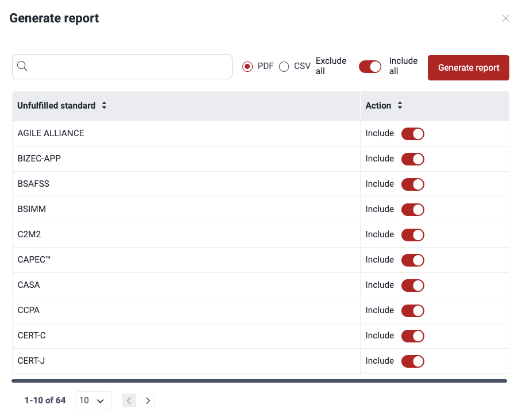The width and height of the screenshot is (522, 420).
Task: Click the PDF radio button icon
Action: point(248,66)
